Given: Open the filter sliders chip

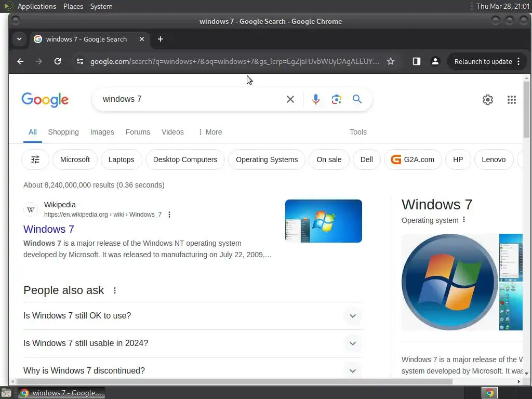Looking at the screenshot, I should 35,159.
